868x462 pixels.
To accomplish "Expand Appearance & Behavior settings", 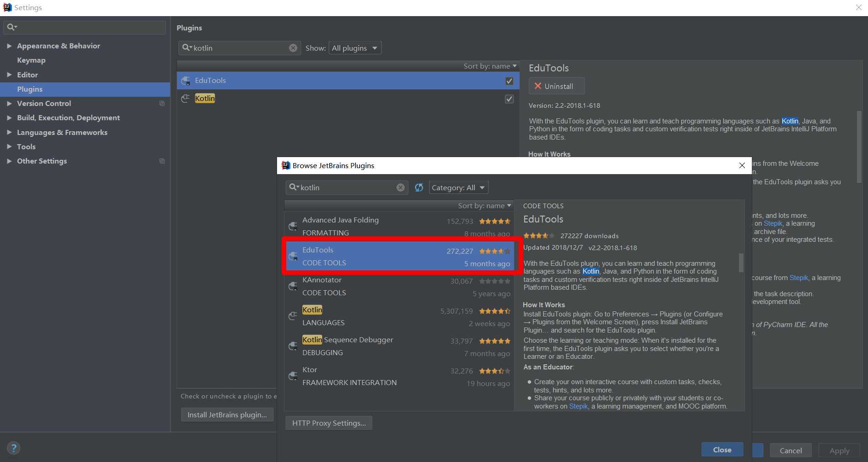I will click(9, 46).
